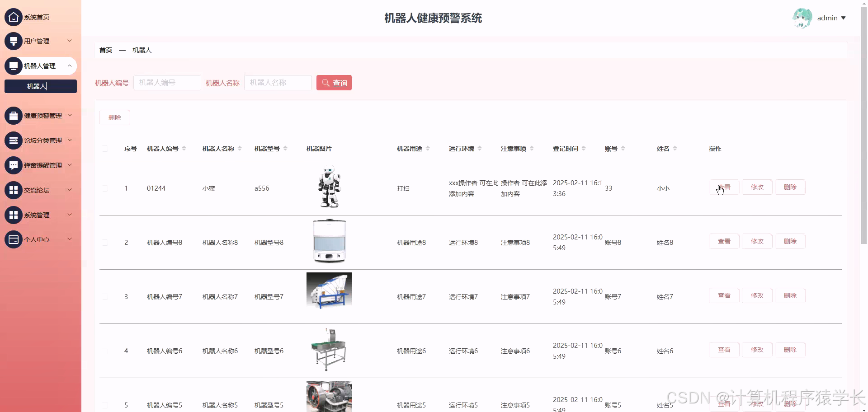Click 首页 in the breadcrumb
This screenshot has height=412, width=868.
click(x=105, y=50)
